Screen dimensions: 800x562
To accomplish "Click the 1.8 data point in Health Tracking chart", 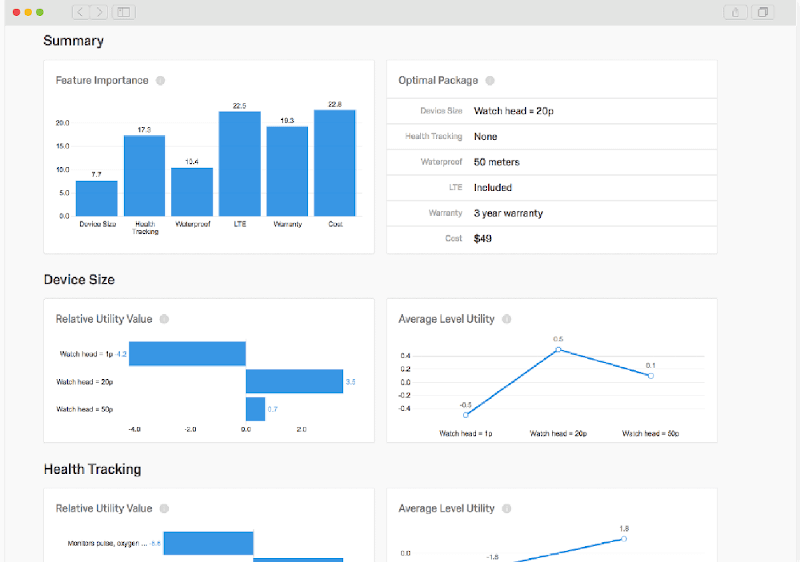I will tap(624, 539).
